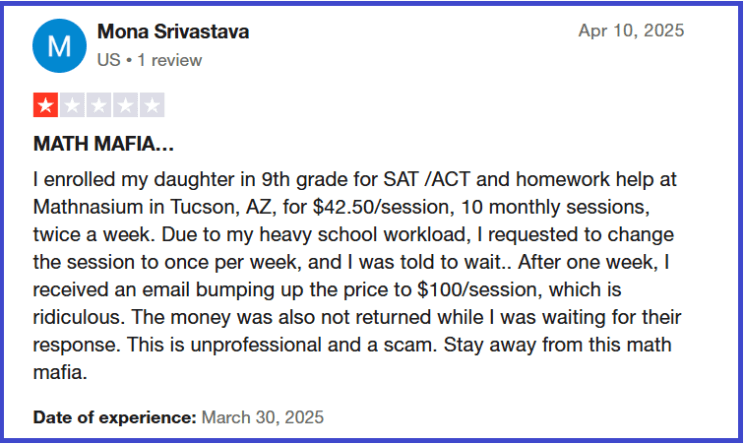
Task: Open Mona Srivastava's reviewer profile
Action: pos(173,32)
